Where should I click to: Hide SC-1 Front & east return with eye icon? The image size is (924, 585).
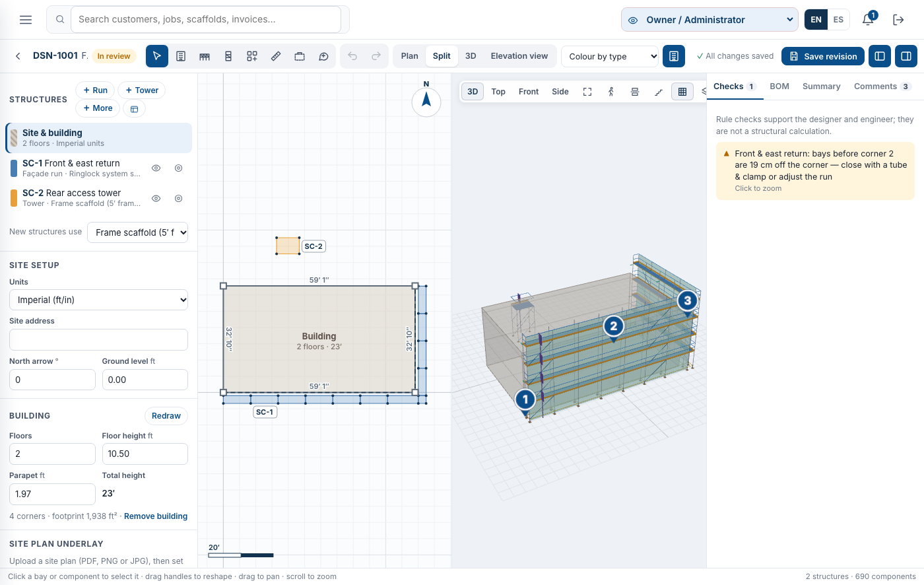[x=156, y=168]
